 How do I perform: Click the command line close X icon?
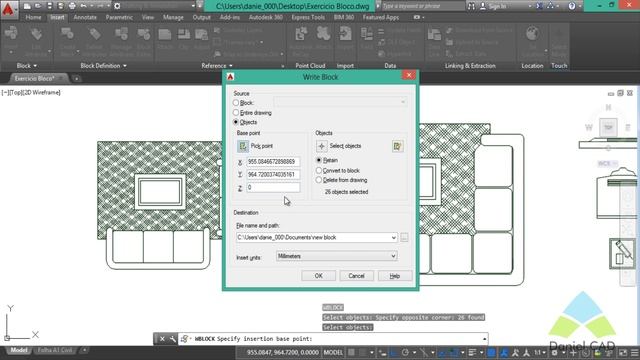[162, 339]
